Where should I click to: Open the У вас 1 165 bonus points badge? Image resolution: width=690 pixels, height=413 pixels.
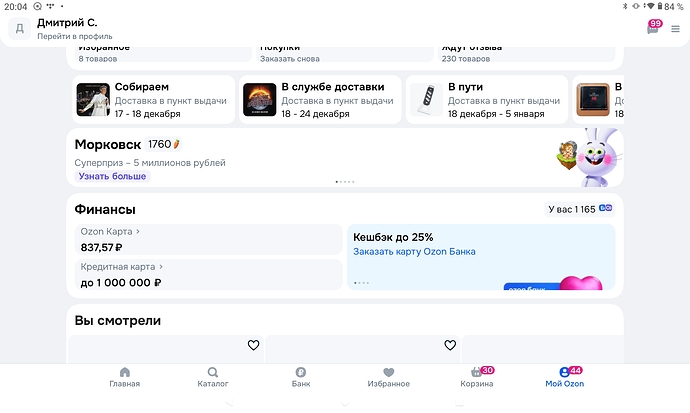580,209
